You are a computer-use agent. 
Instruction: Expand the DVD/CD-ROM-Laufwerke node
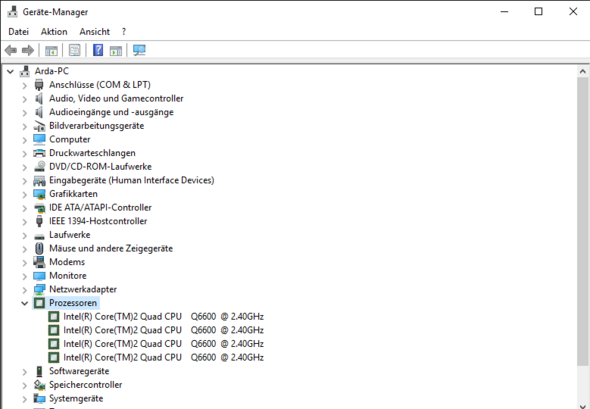click(x=24, y=167)
